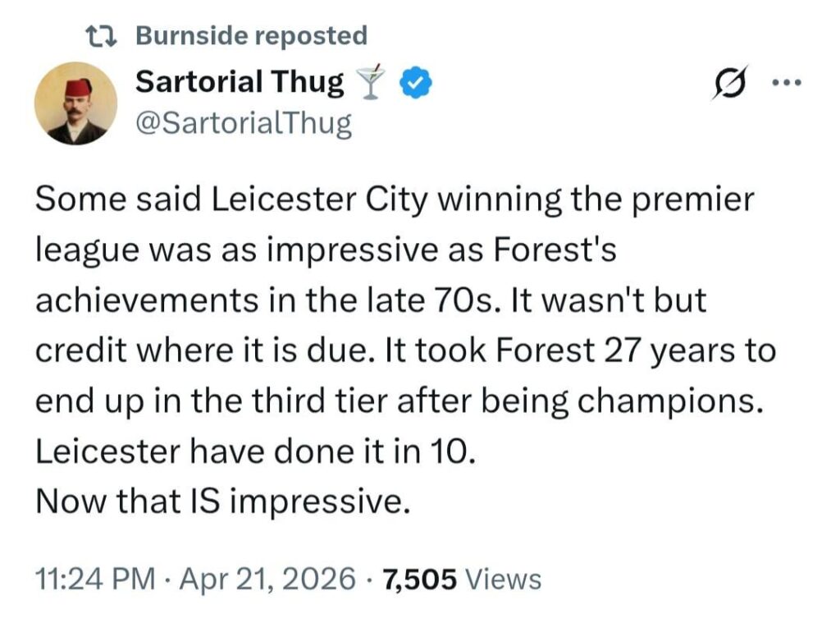Screen dimensions: 840x623
Task: Open the profile picture thumbnail
Action: [77, 103]
